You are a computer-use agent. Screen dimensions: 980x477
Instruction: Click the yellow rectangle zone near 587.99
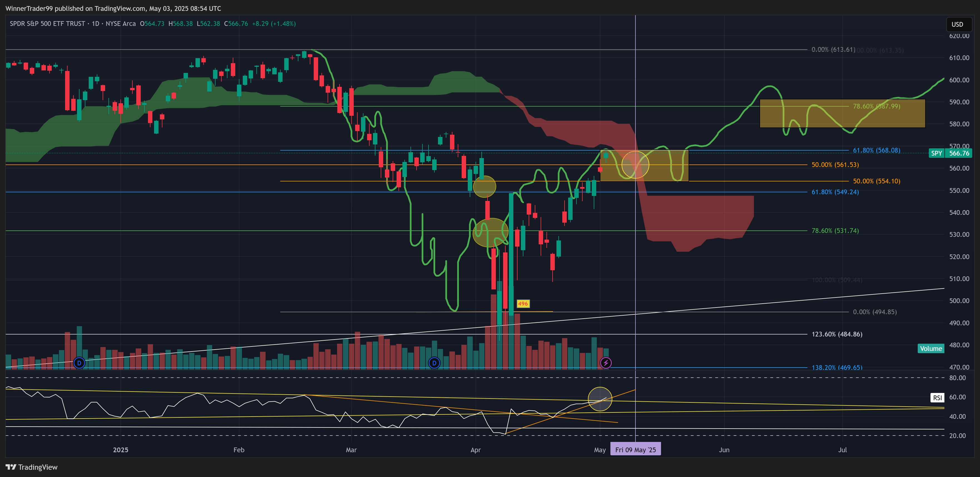(x=842, y=114)
